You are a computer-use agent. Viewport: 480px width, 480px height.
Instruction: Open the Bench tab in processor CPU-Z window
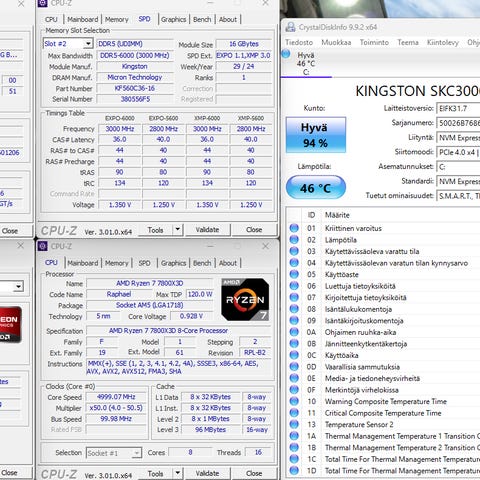[x=202, y=263]
